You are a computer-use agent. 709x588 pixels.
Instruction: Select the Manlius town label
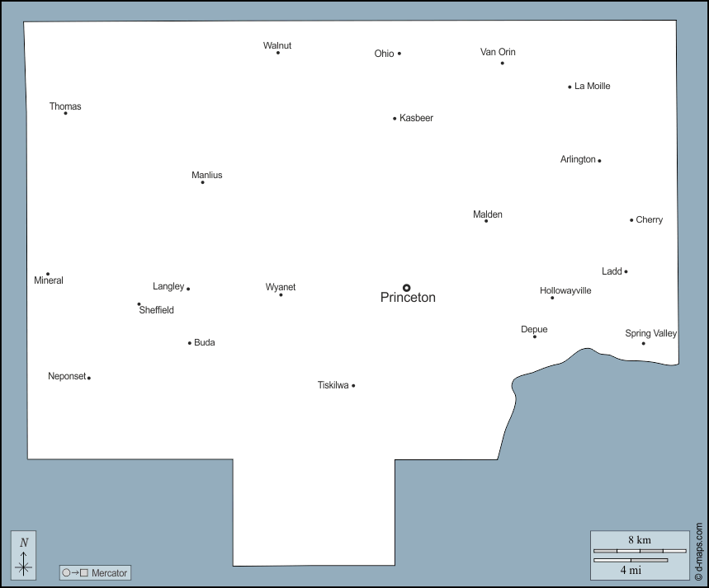coord(206,175)
